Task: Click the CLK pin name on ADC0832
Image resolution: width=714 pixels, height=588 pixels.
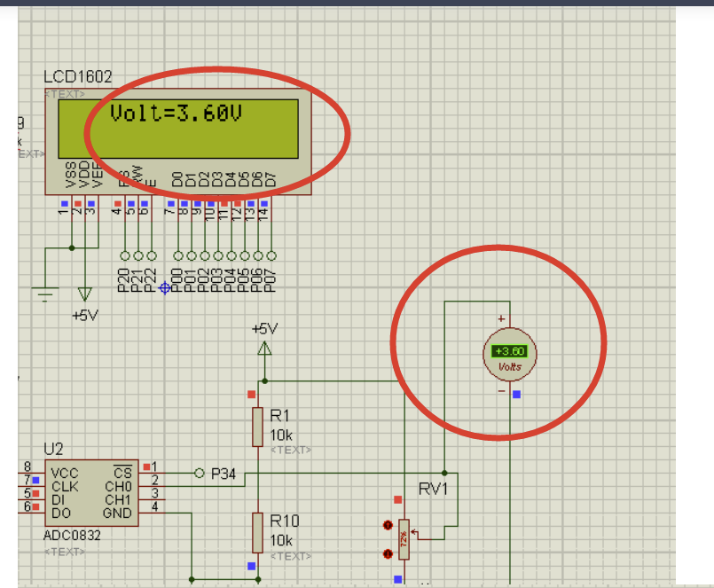Action: pos(65,486)
